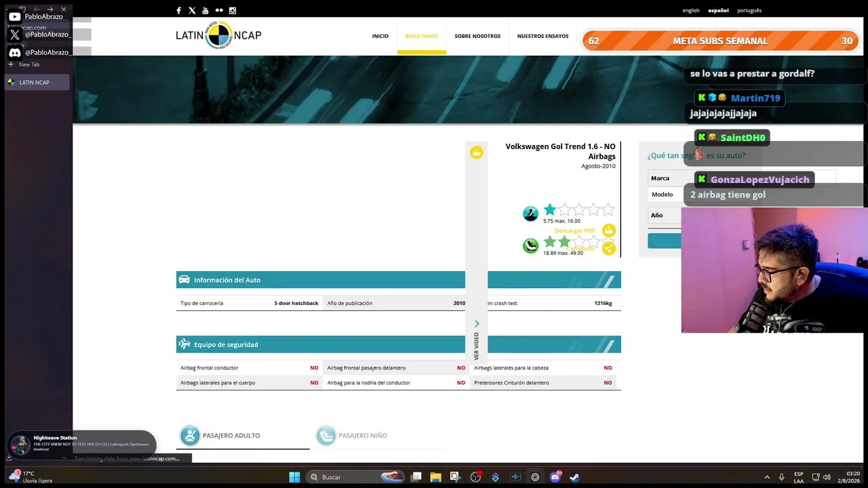Switch site language to english
868x488 pixels.
pyautogui.click(x=691, y=10)
